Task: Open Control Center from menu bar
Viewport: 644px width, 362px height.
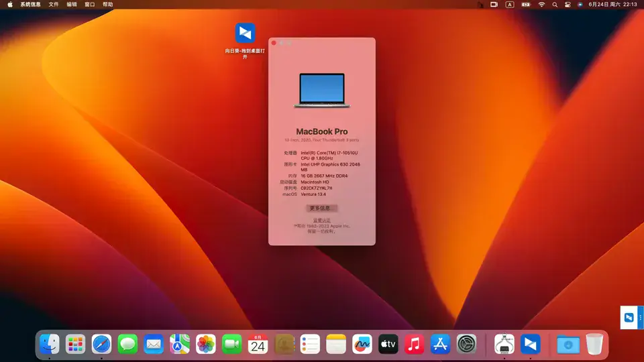Action: pyautogui.click(x=568, y=5)
